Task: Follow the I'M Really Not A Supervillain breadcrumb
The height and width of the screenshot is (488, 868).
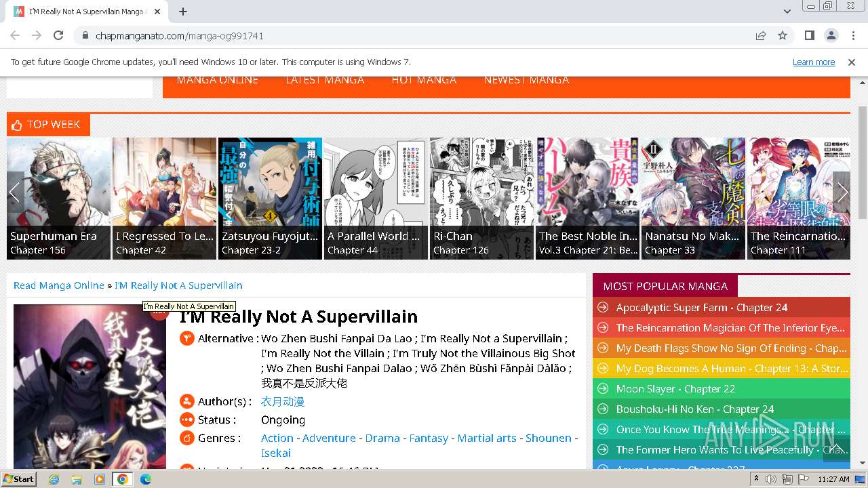Action: point(178,285)
